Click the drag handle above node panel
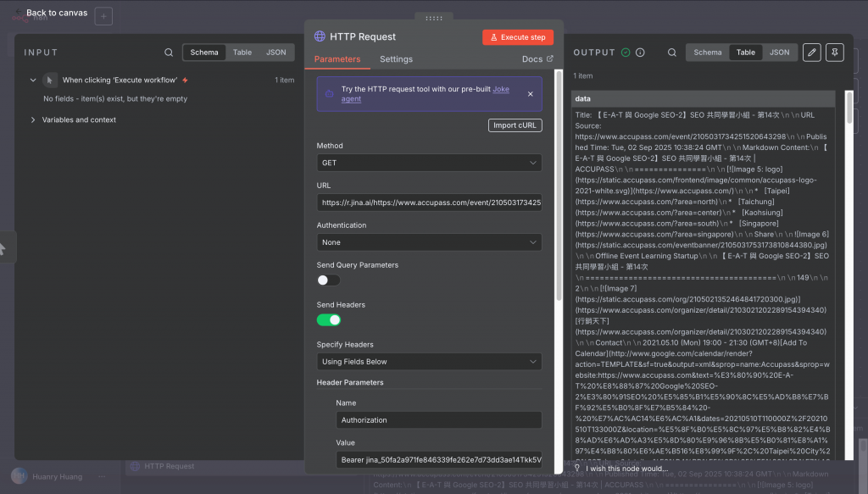Viewport: 868px width, 494px height. [434, 18]
